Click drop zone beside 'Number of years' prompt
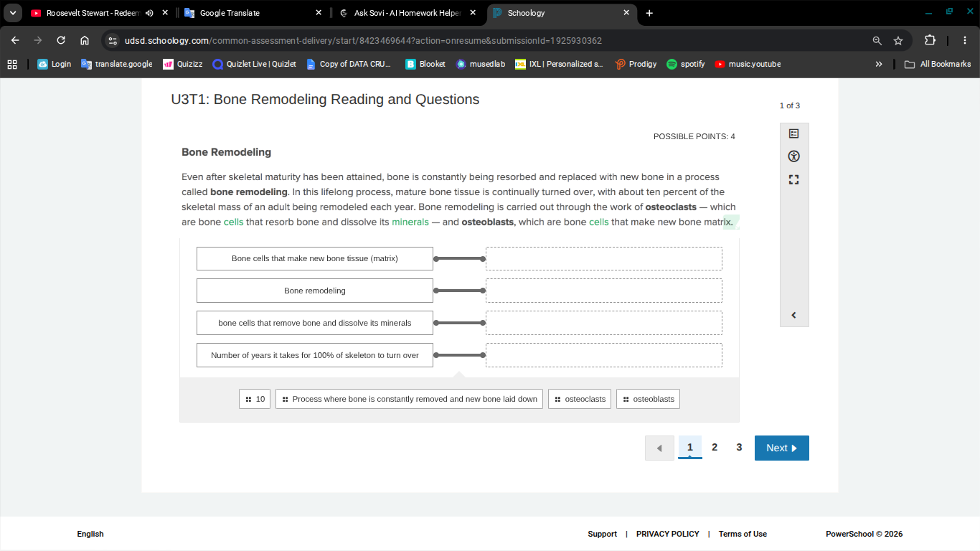The width and height of the screenshot is (980, 551). [x=604, y=355]
